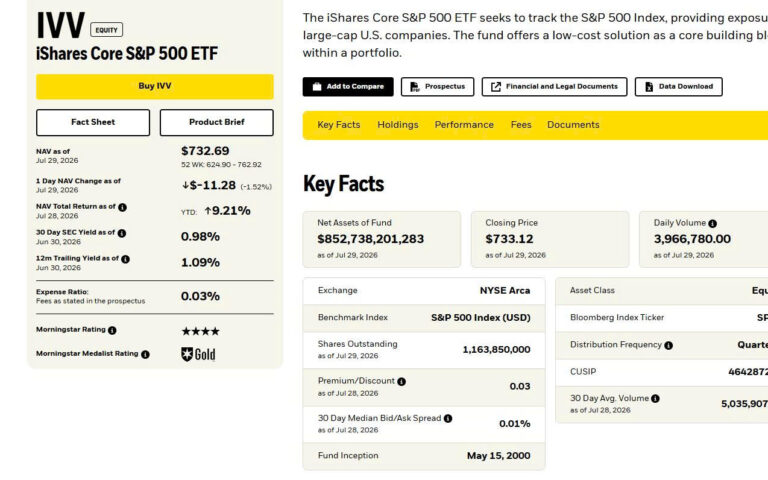Select the Fees tab

pyautogui.click(x=521, y=125)
